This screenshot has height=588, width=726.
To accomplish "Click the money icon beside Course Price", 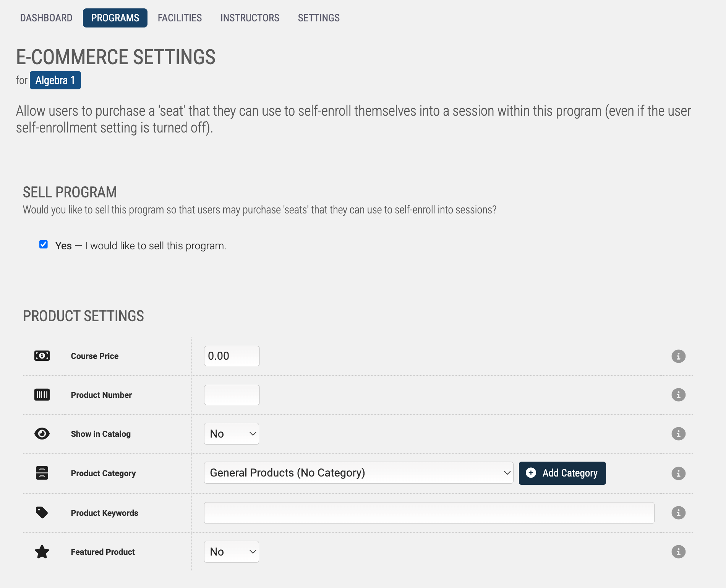I will 42,356.
